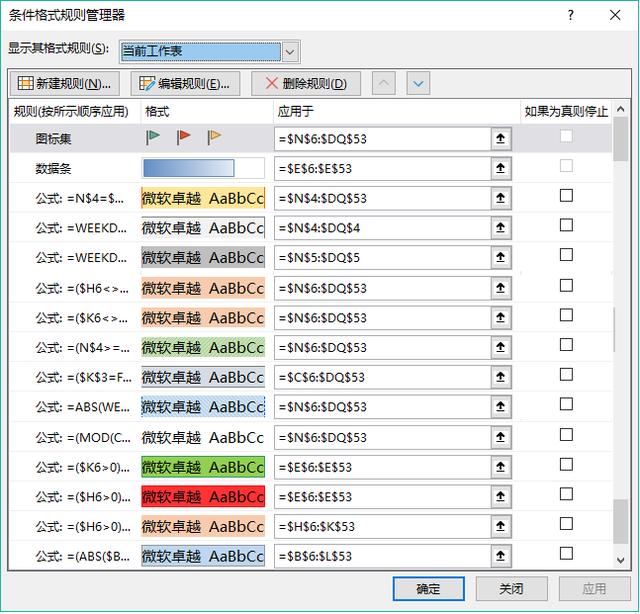
Task: Check stop-if-true for =$H$6:$K$53 rule
Action: 566,524
